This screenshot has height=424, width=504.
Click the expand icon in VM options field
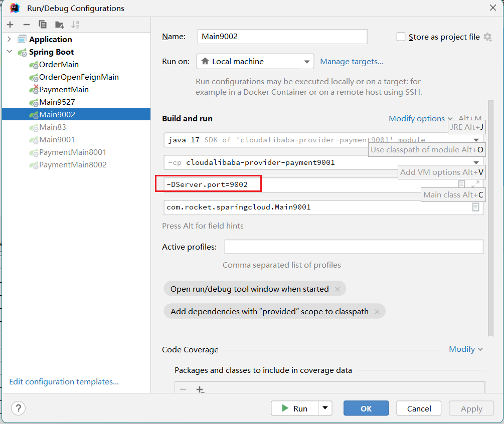click(475, 184)
